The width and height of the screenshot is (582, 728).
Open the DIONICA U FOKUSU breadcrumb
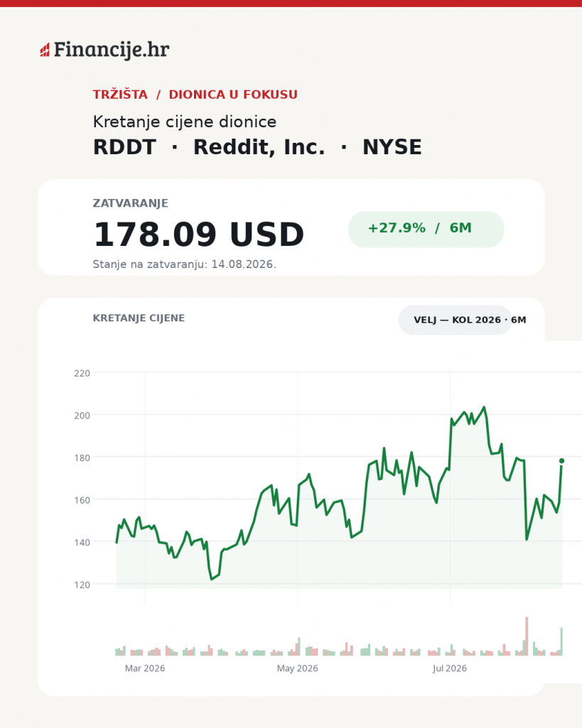tap(233, 95)
